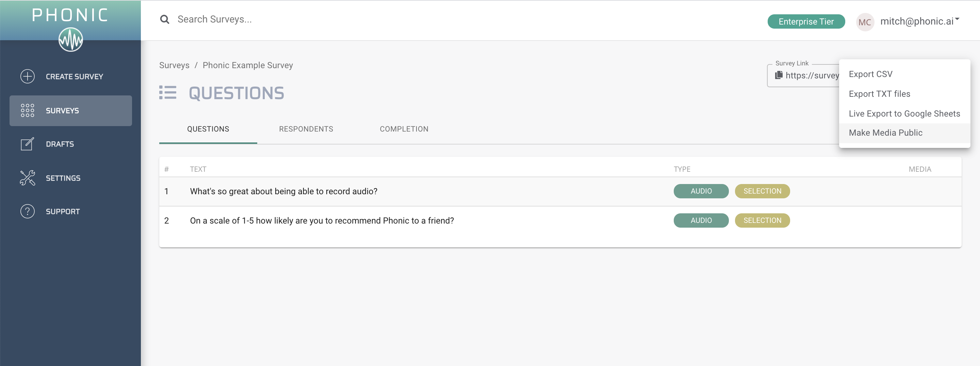Choose Live Export to Google Sheets
This screenshot has height=366, width=980.
point(904,113)
